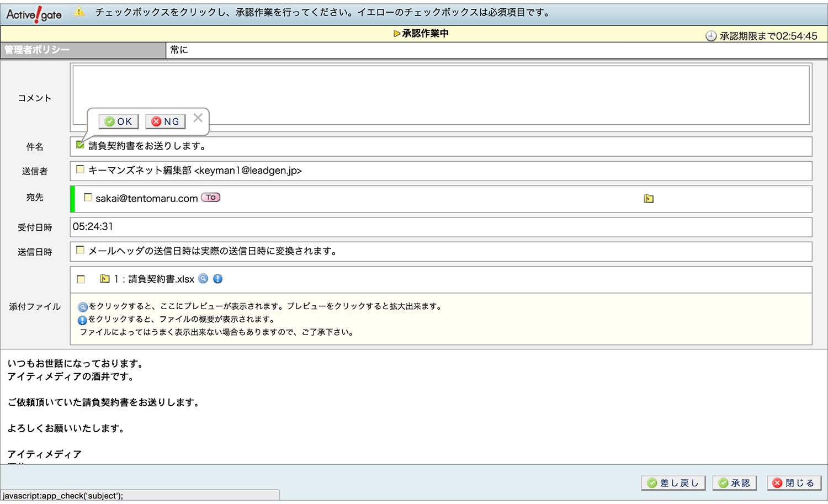828x504 pixels.
Task: Click the recipient sakai@tentomaru.com
Action: click(x=147, y=198)
